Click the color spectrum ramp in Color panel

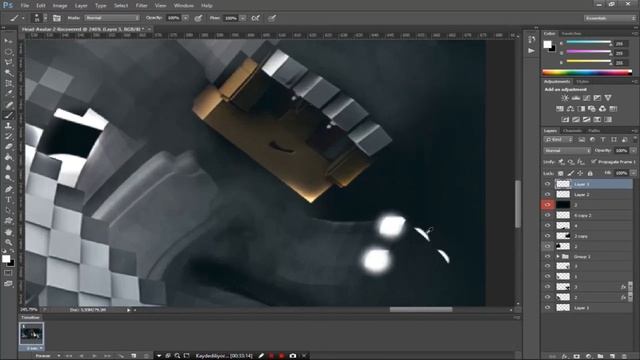pos(587,73)
